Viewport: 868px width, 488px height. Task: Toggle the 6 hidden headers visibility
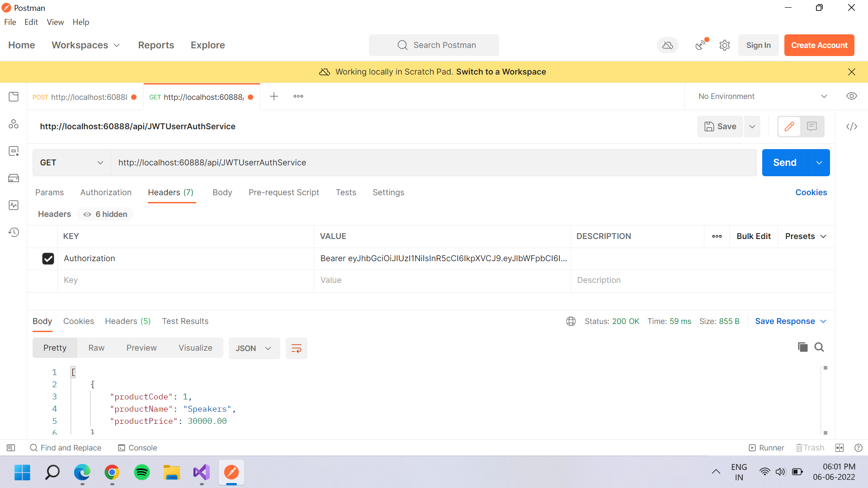tap(105, 214)
